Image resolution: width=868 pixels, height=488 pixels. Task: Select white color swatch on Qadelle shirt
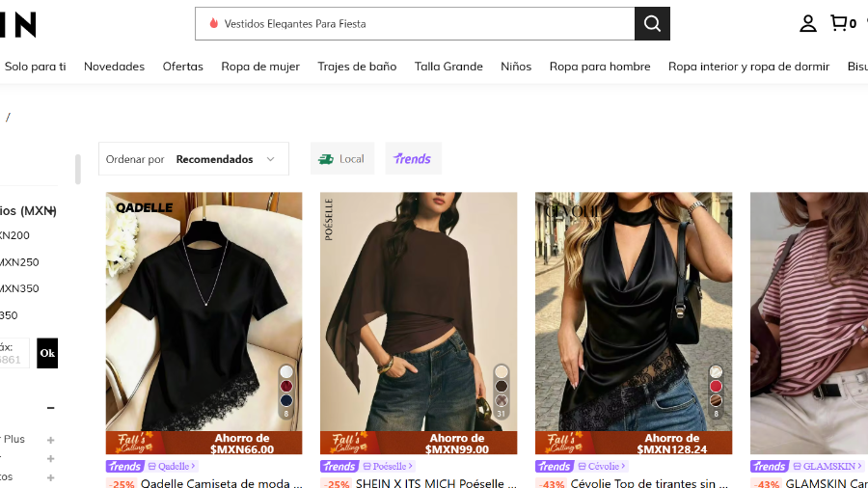pos(286,372)
